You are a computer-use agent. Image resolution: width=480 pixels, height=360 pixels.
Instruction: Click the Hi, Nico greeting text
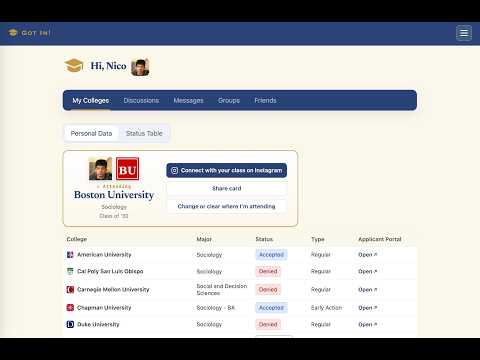109,66
